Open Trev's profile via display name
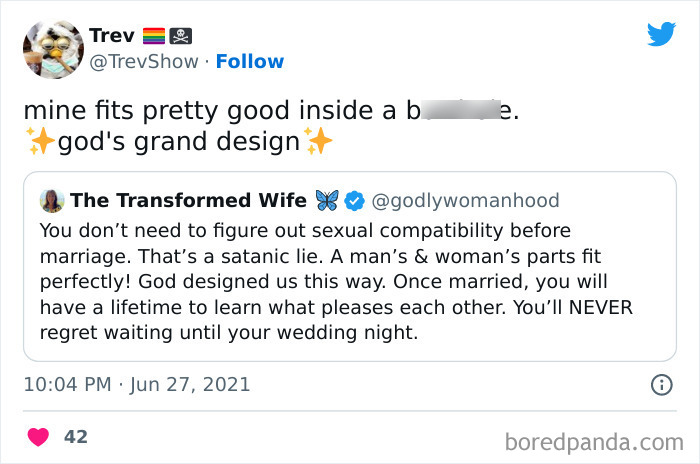 111,36
